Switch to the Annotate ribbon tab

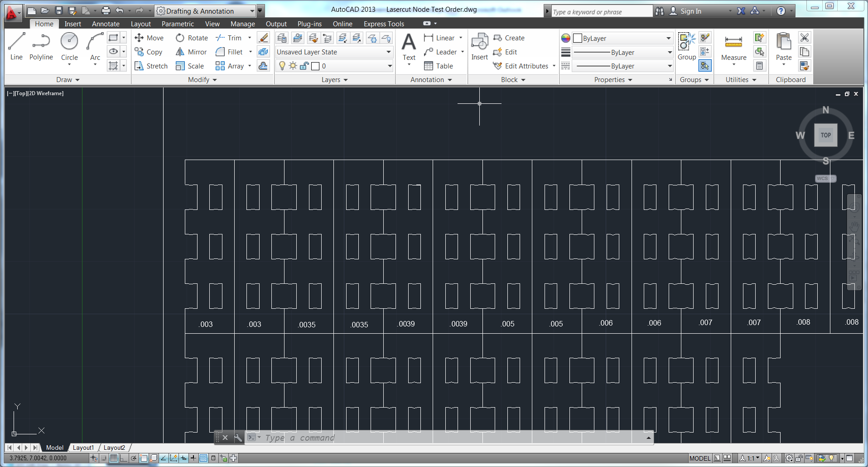(106, 24)
